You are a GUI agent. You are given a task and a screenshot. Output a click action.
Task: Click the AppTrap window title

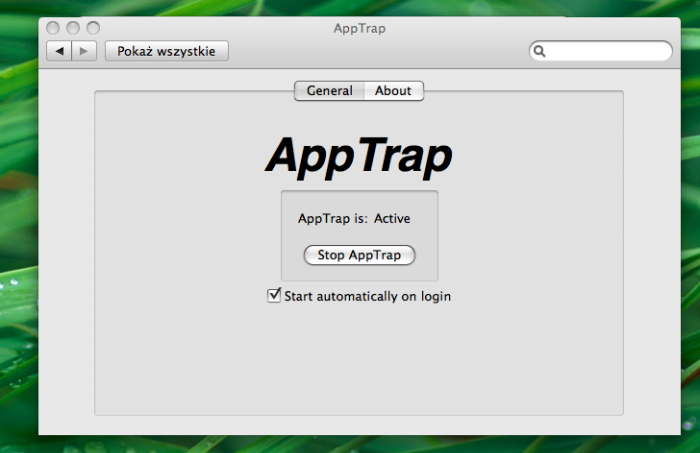[359, 28]
